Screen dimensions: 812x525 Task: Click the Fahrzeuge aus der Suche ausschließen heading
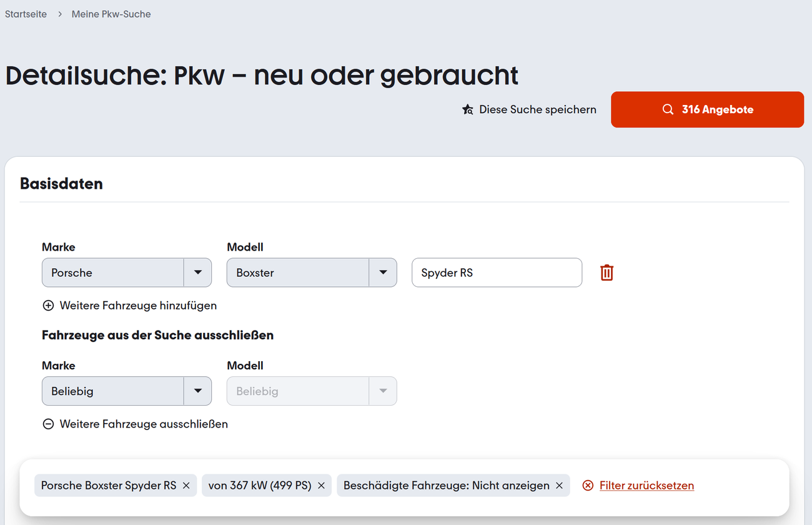pos(157,335)
